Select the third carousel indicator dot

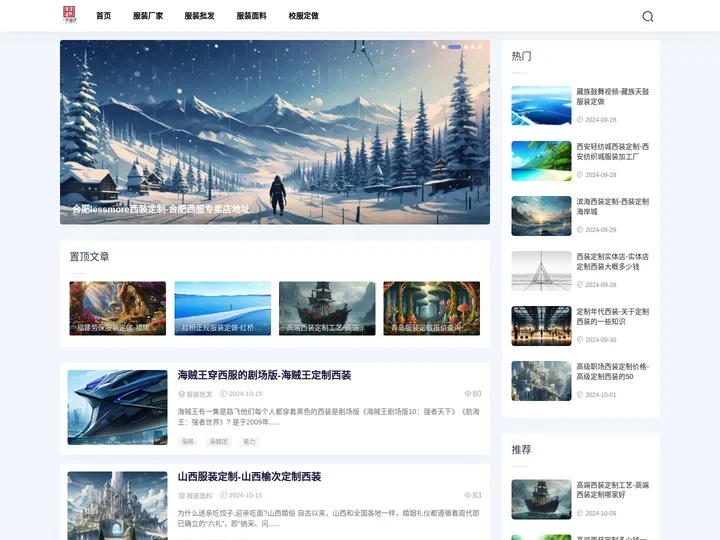coord(466,47)
